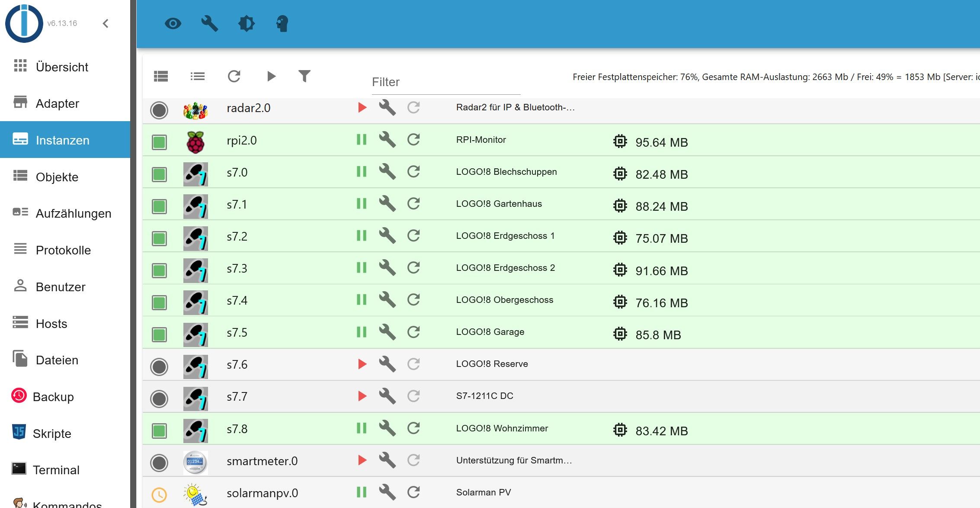Click the eye visibility icon in the top bar
The image size is (980, 508).
point(173,23)
